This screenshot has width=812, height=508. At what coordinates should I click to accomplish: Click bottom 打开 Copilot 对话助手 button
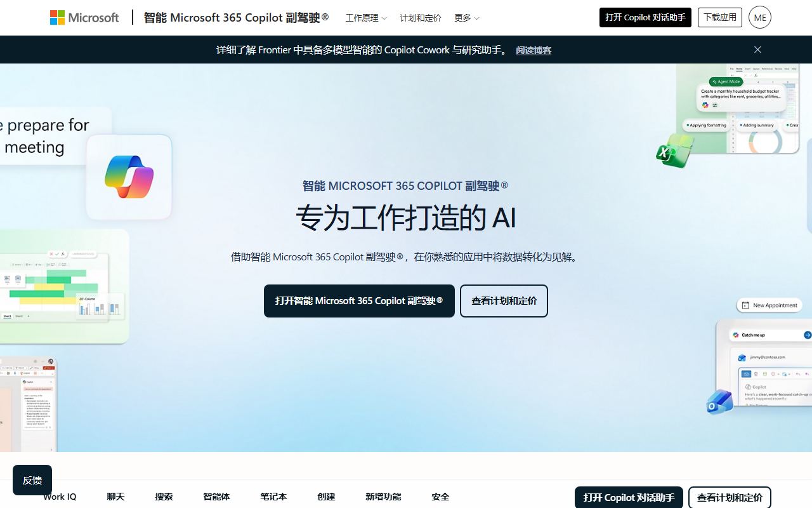tap(629, 497)
